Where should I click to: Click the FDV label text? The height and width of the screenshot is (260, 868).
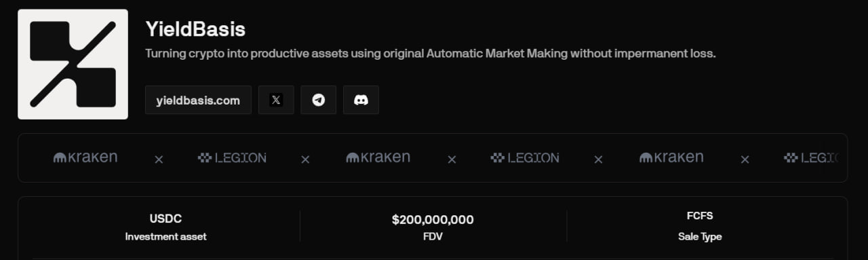[433, 238]
